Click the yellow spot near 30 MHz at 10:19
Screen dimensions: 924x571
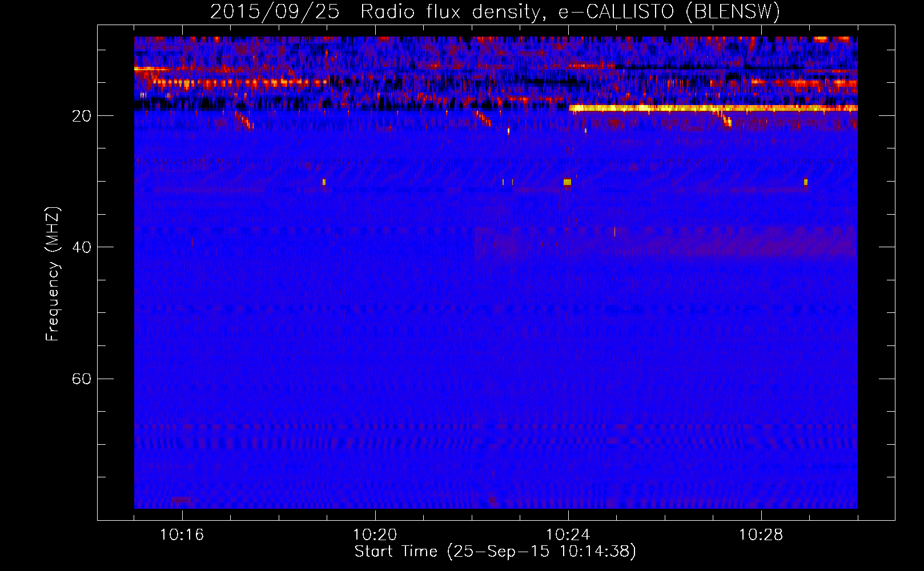click(324, 182)
